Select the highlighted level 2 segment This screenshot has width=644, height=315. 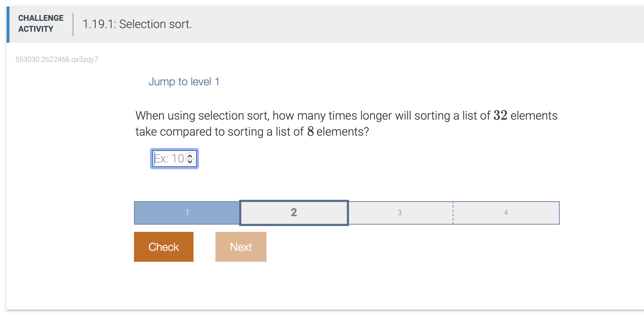pyautogui.click(x=294, y=213)
